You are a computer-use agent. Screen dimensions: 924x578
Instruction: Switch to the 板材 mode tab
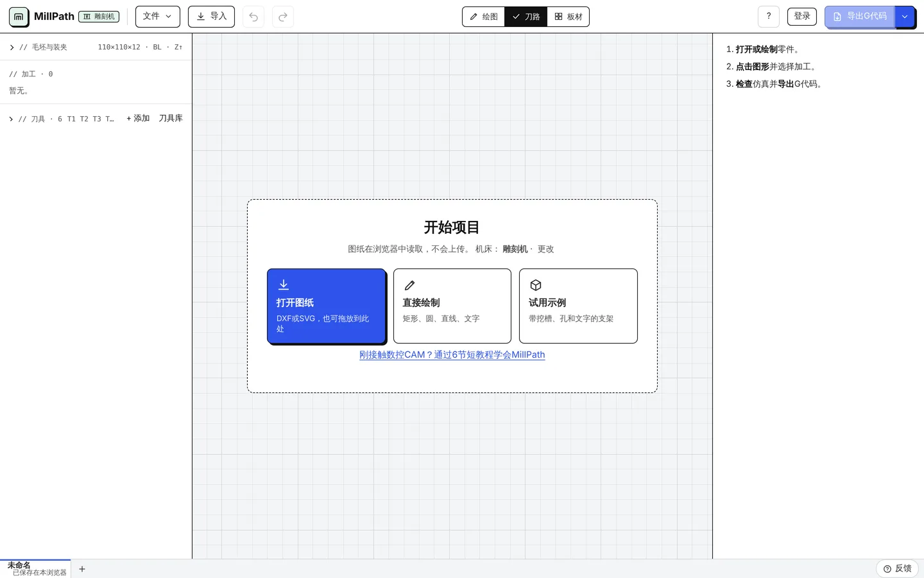569,17
